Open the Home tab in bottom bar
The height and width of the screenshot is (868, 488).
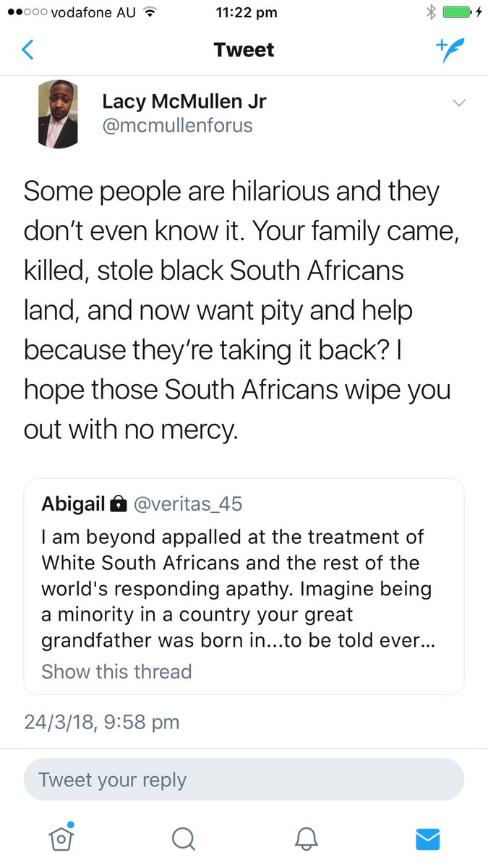pyautogui.click(x=61, y=838)
